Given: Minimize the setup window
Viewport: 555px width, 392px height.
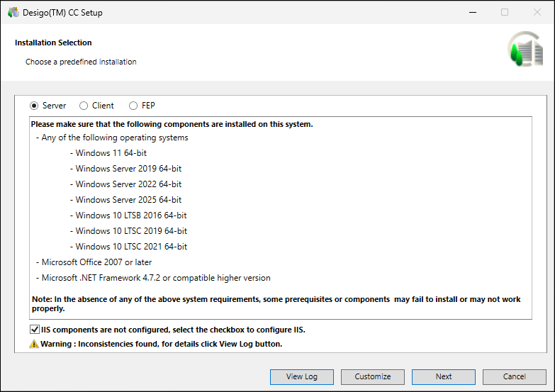Looking at the screenshot, I should [x=472, y=12].
